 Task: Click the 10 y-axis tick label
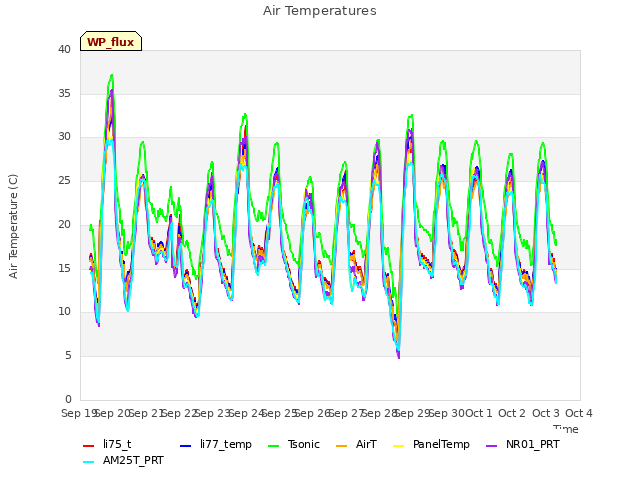[x=64, y=312]
